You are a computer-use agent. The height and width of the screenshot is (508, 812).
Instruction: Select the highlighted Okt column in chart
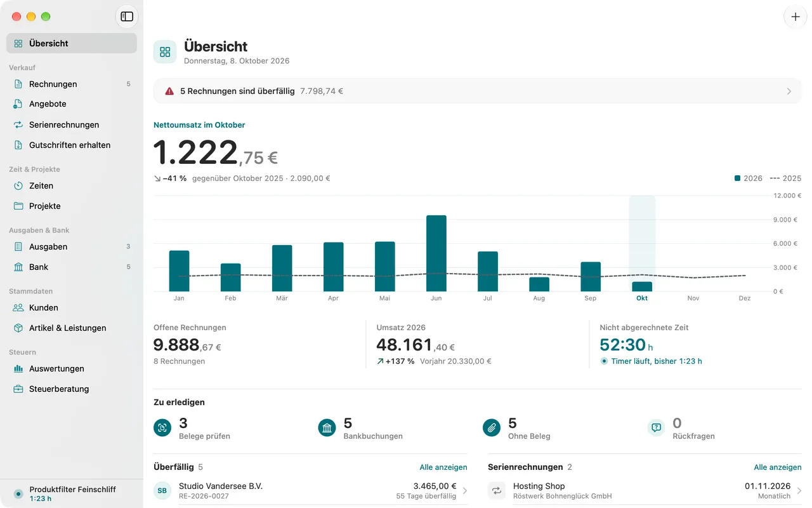[642, 244]
